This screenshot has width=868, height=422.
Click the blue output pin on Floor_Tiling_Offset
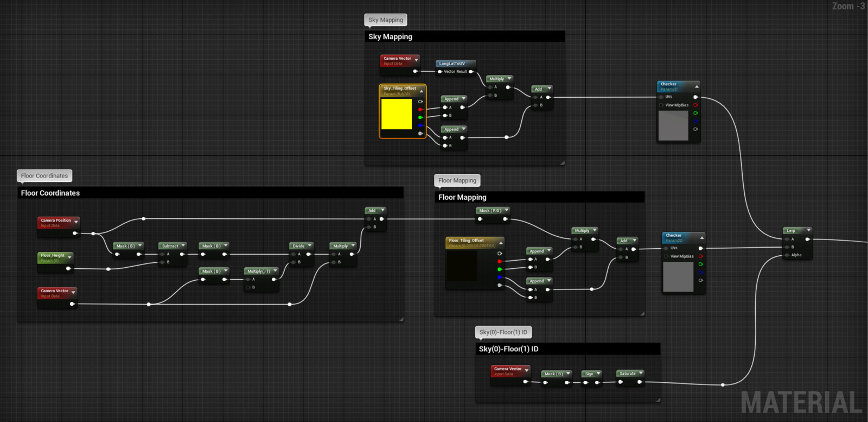point(500,278)
